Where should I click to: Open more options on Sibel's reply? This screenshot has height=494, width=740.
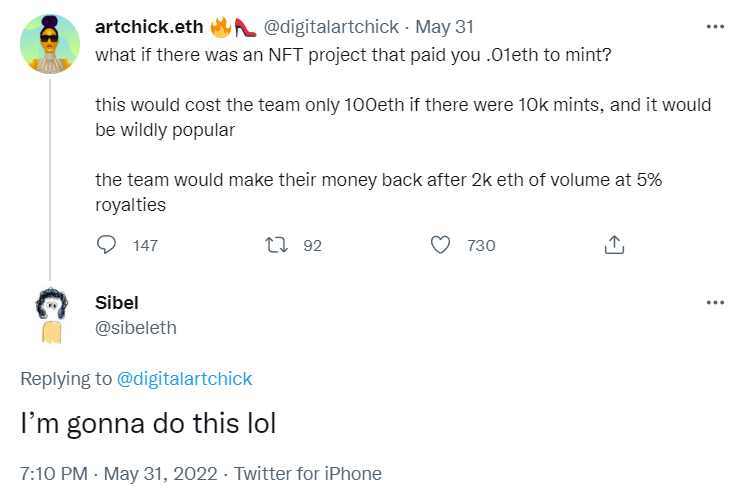pyautogui.click(x=714, y=302)
